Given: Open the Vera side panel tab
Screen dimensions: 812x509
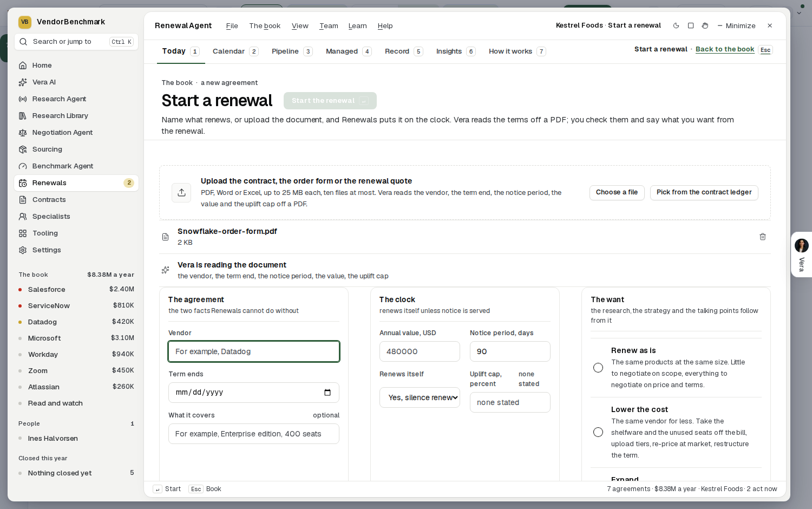Looking at the screenshot, I should click(x=802, y=255).
